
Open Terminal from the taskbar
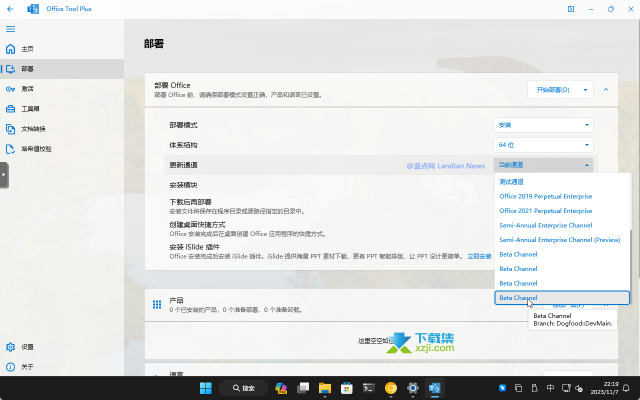(x=369, y=388)
